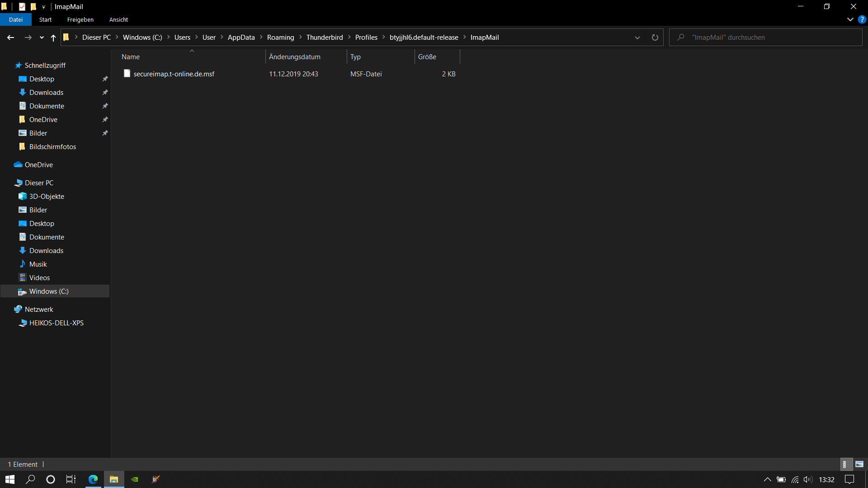Refresh the ImapMail folder view
This screenshot has width=868, height=488.
[655, 38]
